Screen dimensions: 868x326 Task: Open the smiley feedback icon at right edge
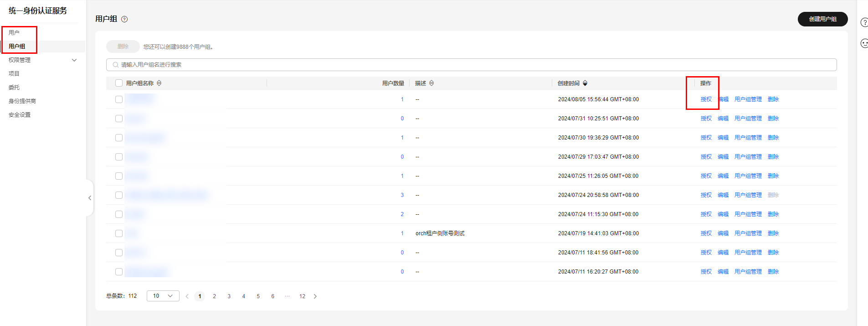pyautogui.click(x=864, y=43)
